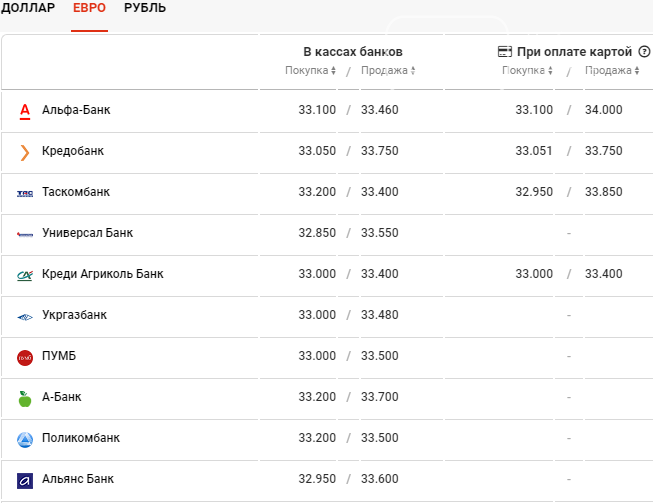This screenshot has width=653, height=503.
Task: Click Таскомбанк card buy rate 32.950
Action: (534, 192)
